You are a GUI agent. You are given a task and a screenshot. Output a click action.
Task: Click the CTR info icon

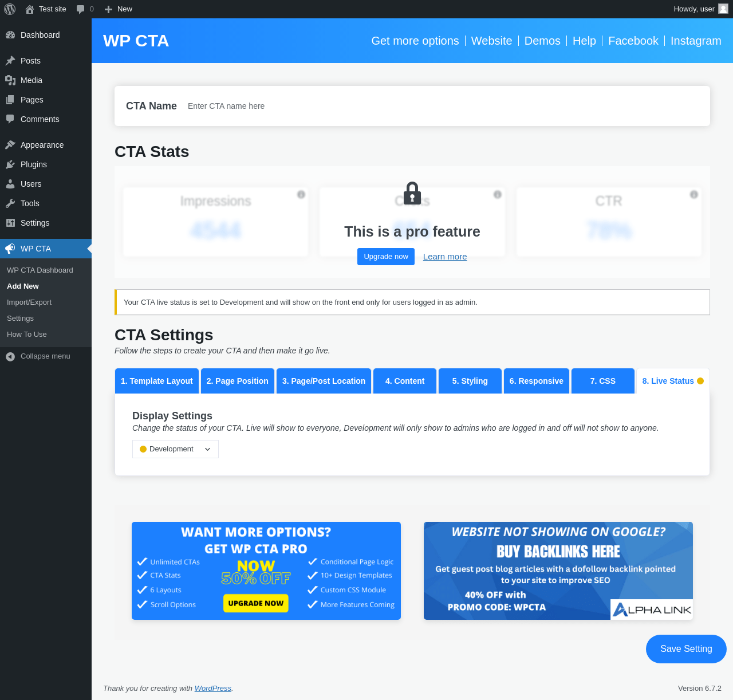pyautogui.click(x=694, y=194)
